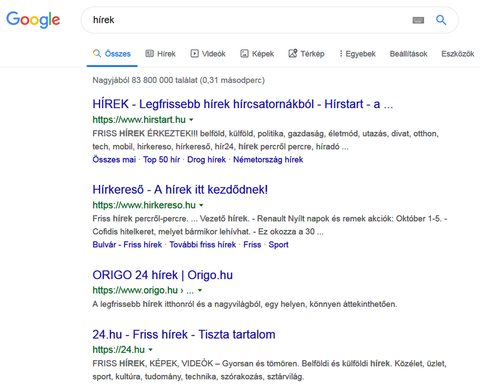Screen dimensions: 480x392
Task: Open 'További friss hírek' sitelink
Action: 203,245
